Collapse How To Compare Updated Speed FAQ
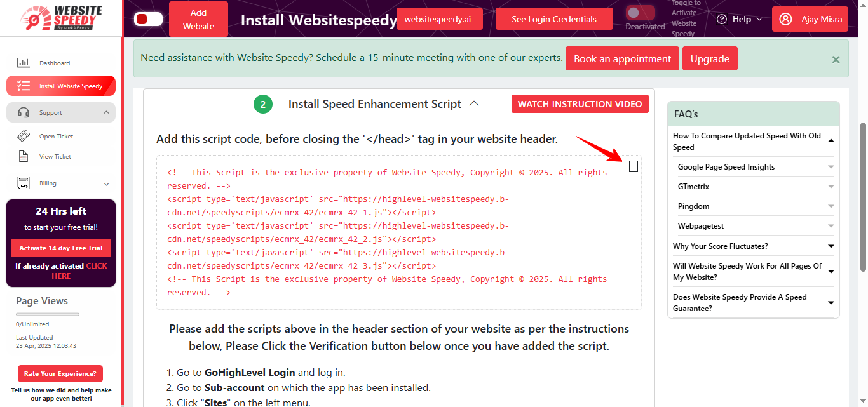The height and width of the screenshot is (407, 868). [831, 141]
